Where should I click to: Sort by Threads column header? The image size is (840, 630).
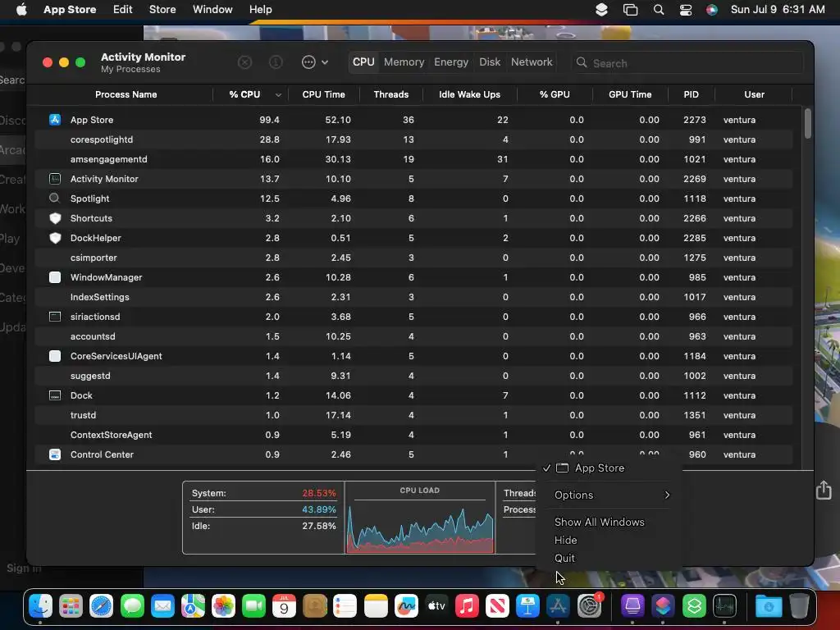pos(391,94)
